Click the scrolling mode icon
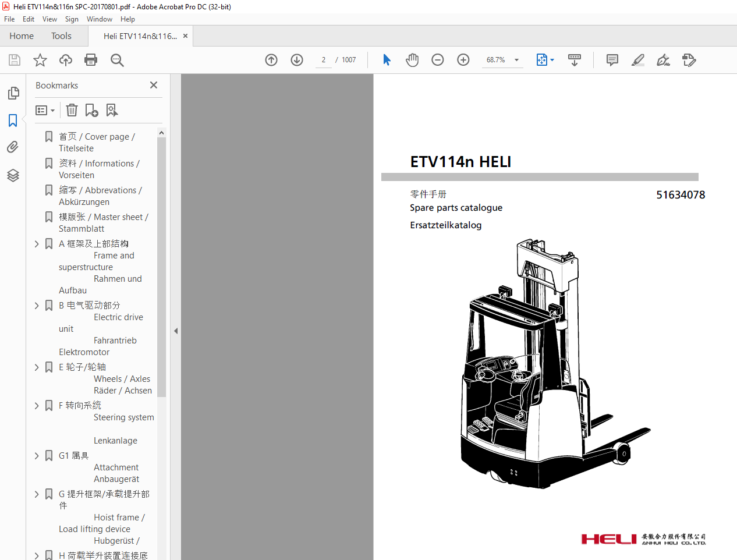 point(575,60)
